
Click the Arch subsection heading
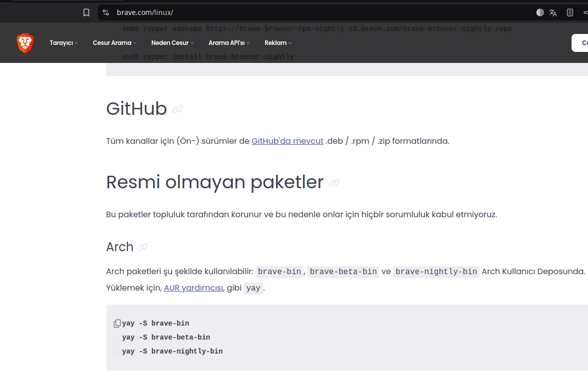pyautogui.click(x=120, y=247)
